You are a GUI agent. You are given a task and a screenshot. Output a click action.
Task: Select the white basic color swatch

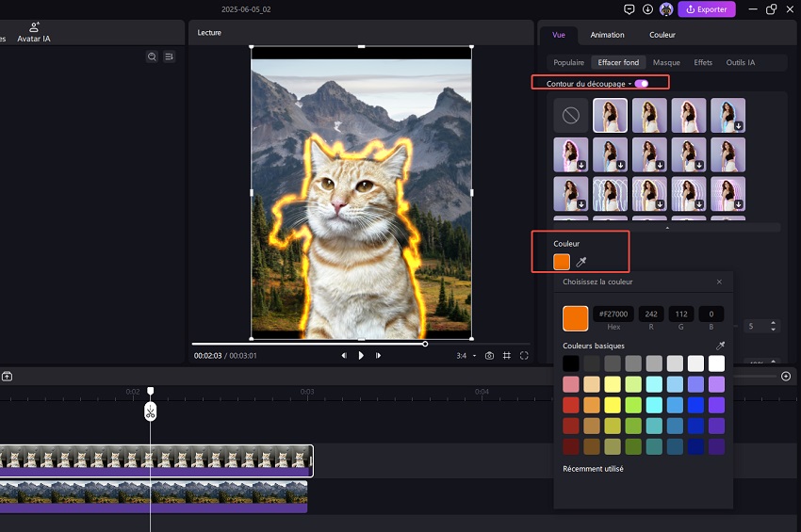716,363
